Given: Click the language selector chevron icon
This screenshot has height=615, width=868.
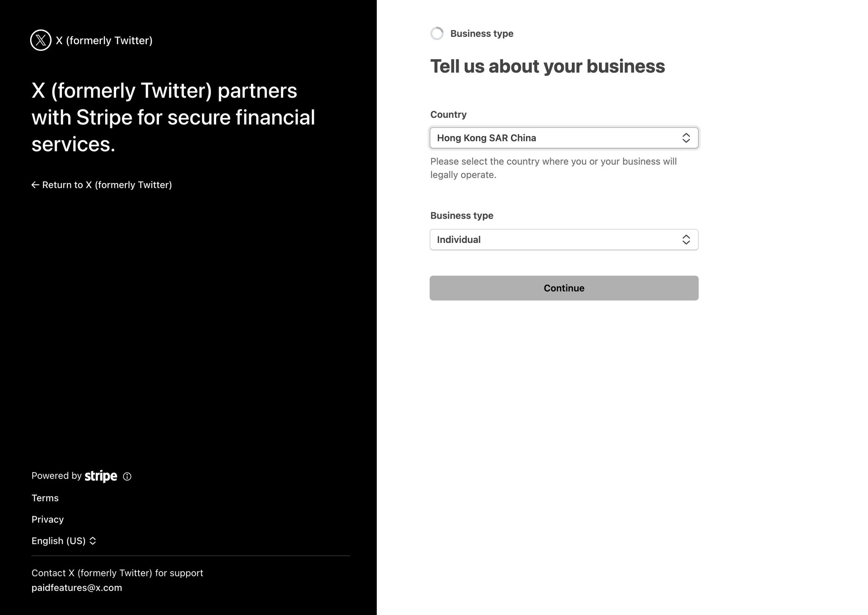Looking at the screenshot, I should pyautogui.click(x=93, y=541).
